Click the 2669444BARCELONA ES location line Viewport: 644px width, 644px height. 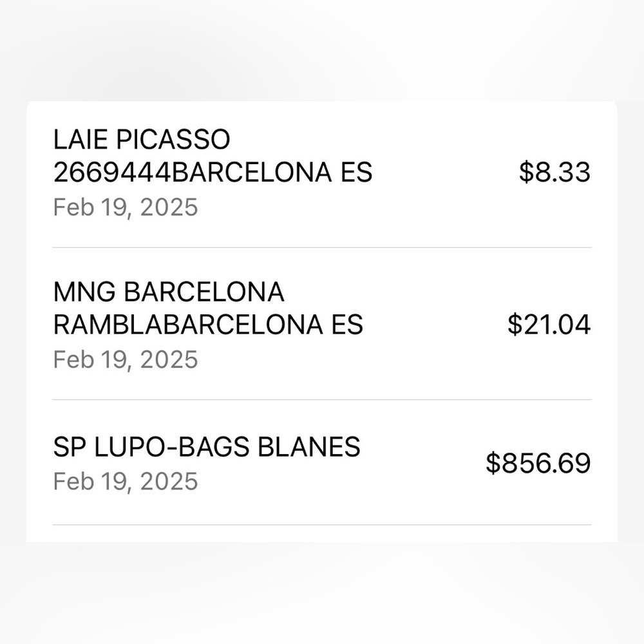[x=213, y=172]
